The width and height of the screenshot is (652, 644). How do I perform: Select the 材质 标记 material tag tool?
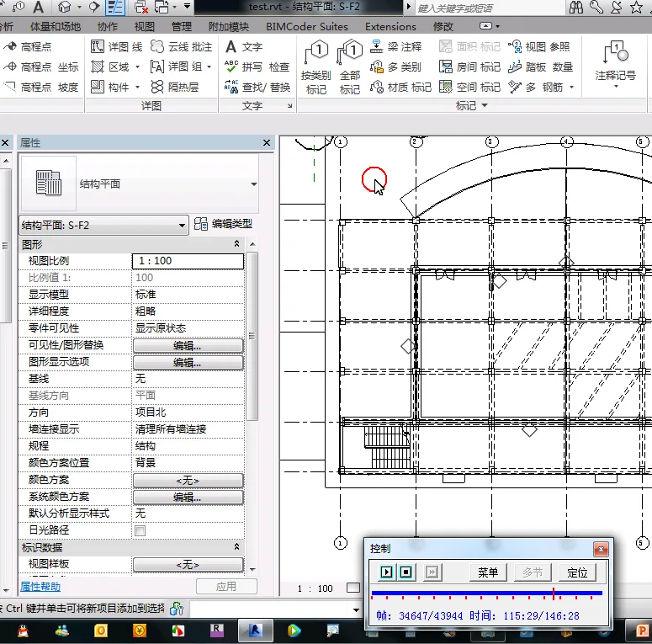tap(400, 87)
